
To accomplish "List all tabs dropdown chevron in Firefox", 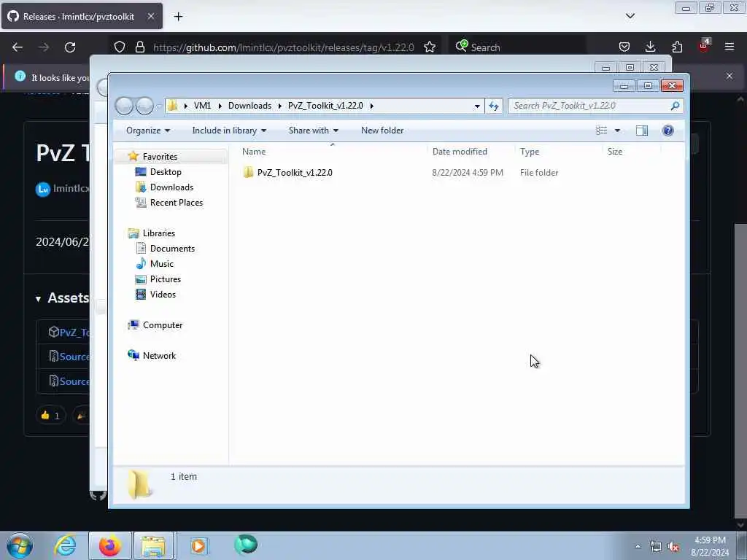I will (x=630, y=16).
